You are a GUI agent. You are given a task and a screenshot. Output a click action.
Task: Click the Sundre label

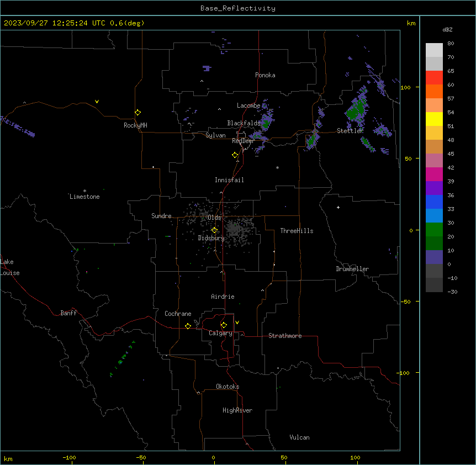(x=161, y=216)
